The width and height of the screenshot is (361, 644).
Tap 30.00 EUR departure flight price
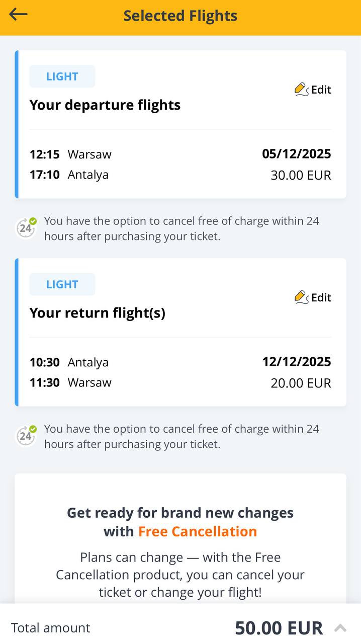tap(301, 175)
